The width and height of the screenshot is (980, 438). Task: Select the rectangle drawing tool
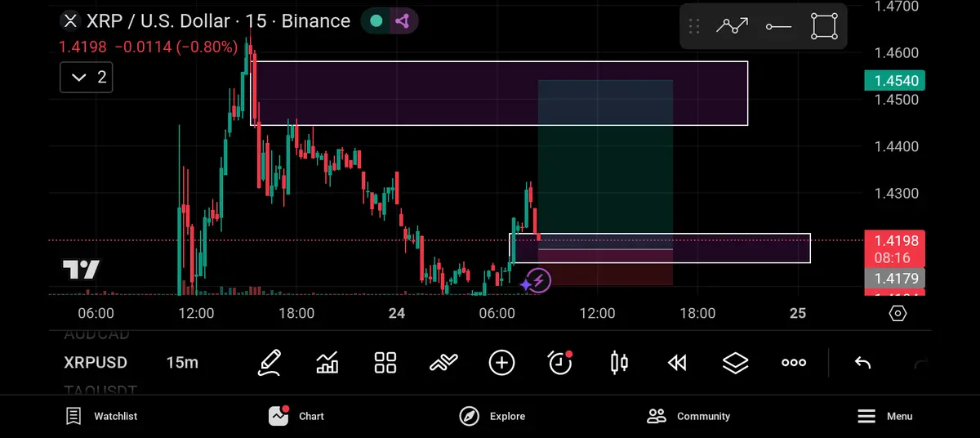[x=825, y=26]
